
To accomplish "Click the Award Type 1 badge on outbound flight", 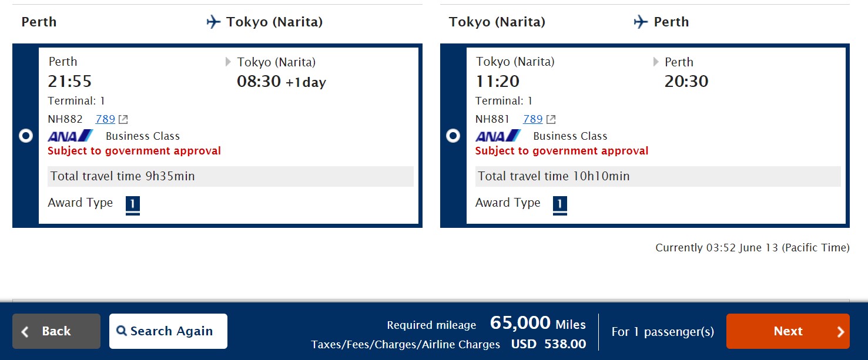I will click(x=133, y=204).
